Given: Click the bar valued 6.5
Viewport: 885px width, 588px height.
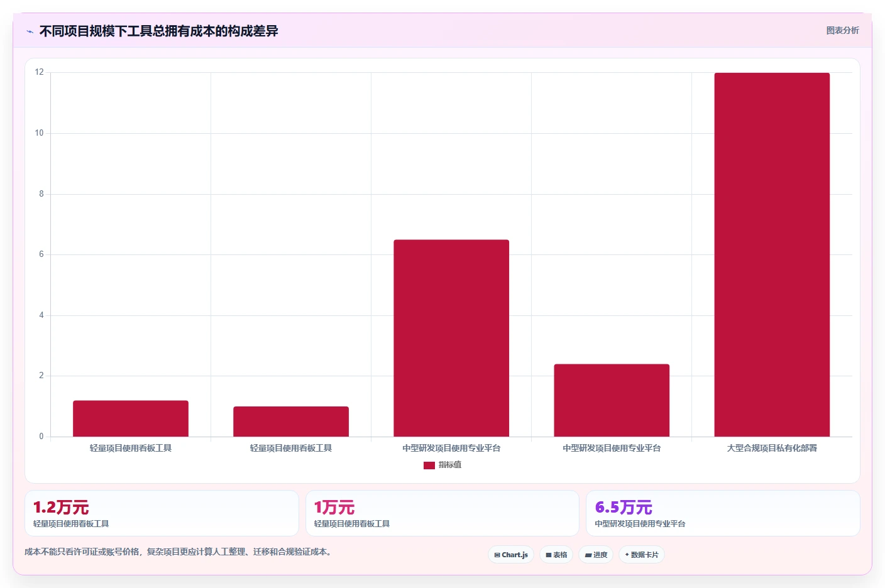Looking at the screenshot, I should [x=451, y=338].
